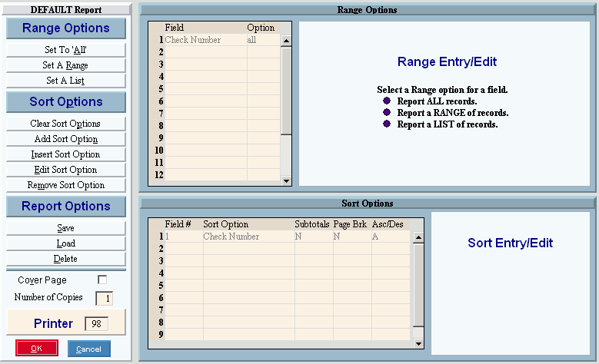Confirm with the red OK button

pyautogui.click(x=37, y=349)
